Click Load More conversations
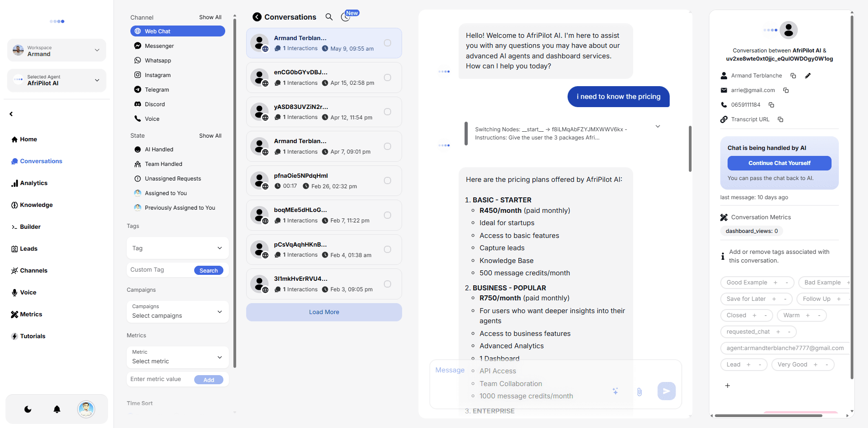This screenshot has height=428, width=868. (x=324, y=312)
